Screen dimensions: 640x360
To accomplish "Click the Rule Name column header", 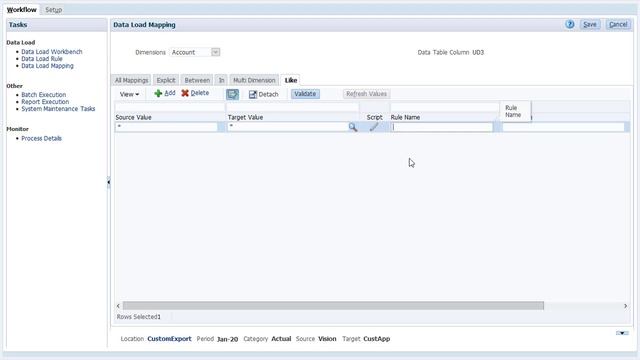I will pos(405,117).
